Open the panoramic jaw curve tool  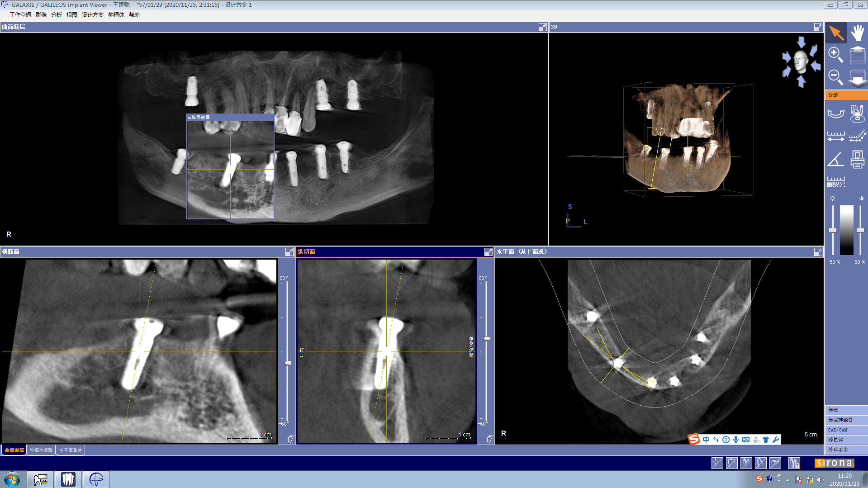tap(835, 113)
